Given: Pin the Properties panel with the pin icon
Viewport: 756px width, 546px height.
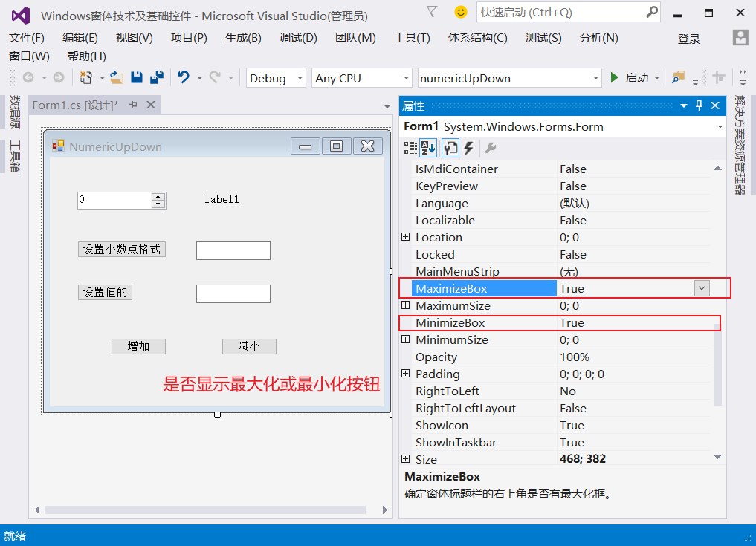Looking at the screenshot, I should click(699, 105).
